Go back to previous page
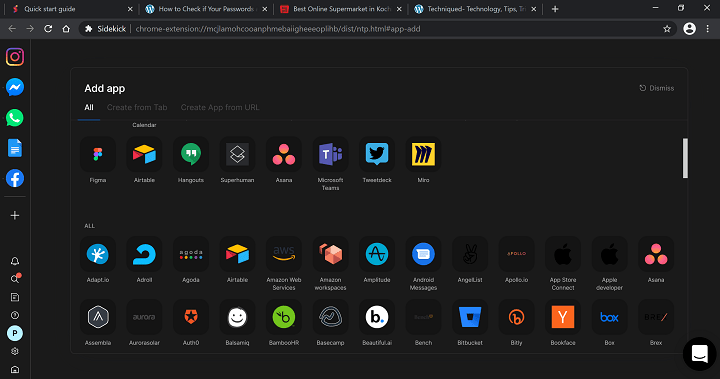The image size is (720, 379). point(12,29)
